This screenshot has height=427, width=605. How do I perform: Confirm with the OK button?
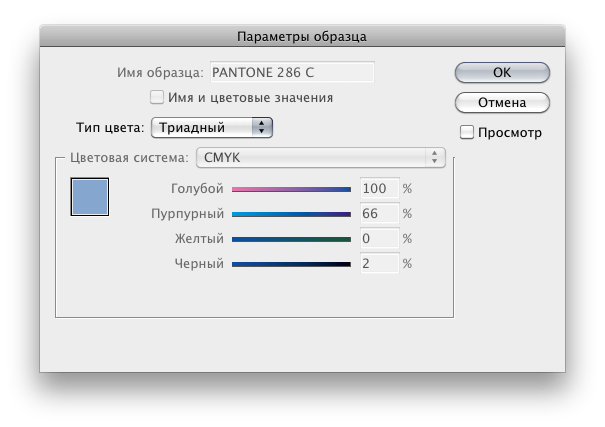click(502, 73)
